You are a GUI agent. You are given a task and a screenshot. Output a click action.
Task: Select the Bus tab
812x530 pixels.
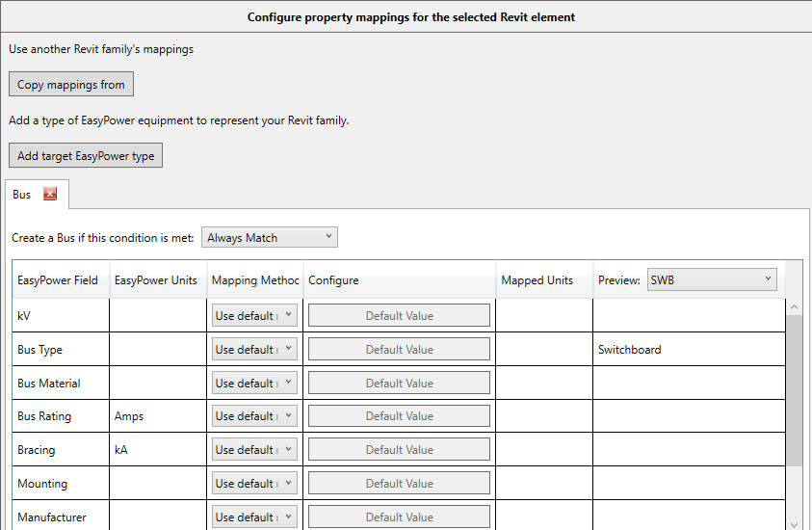22,195
